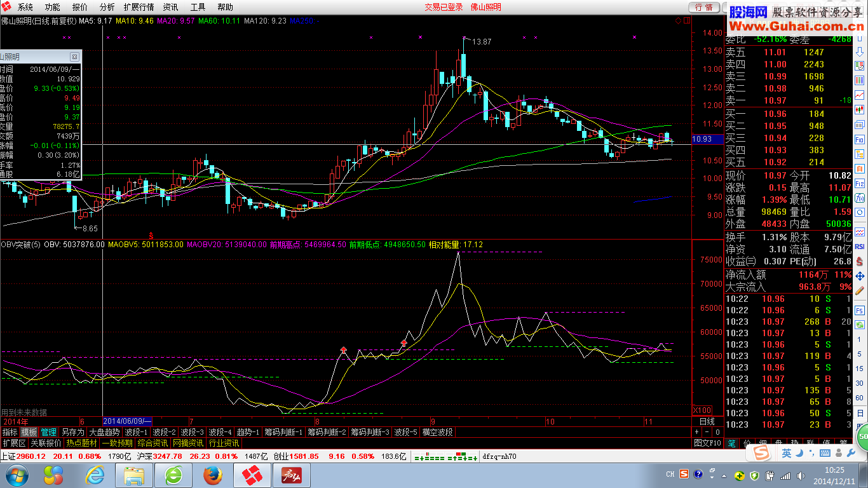Click the blue four-way move arrows icon
The width and height of the screenshot is (868, 488).
coord(858,275)
